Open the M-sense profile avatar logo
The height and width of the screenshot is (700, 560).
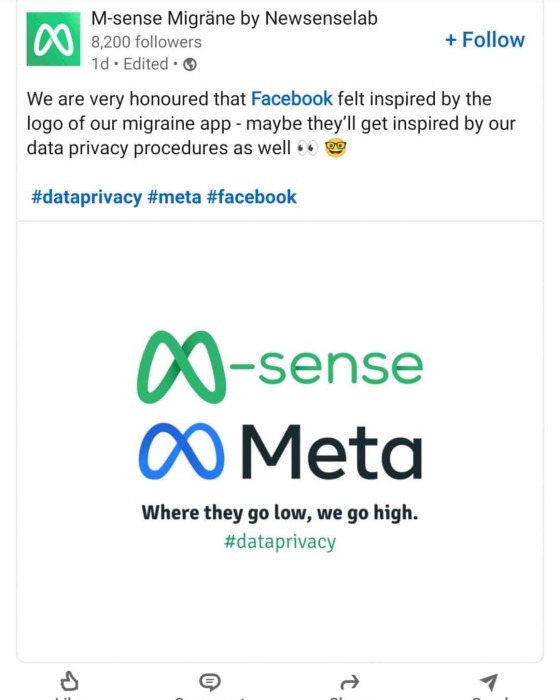[53, 39]
